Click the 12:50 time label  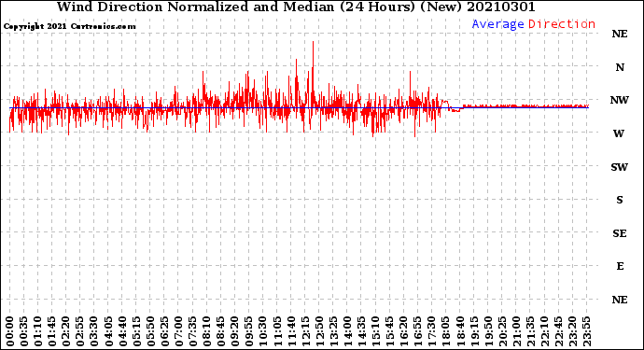pos(319,331)
